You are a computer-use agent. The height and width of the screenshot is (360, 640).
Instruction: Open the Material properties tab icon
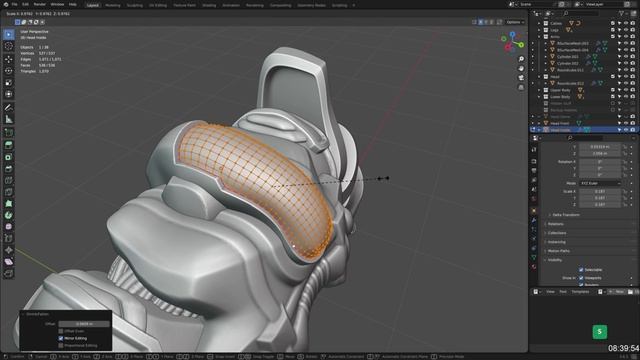pos(534,267)
